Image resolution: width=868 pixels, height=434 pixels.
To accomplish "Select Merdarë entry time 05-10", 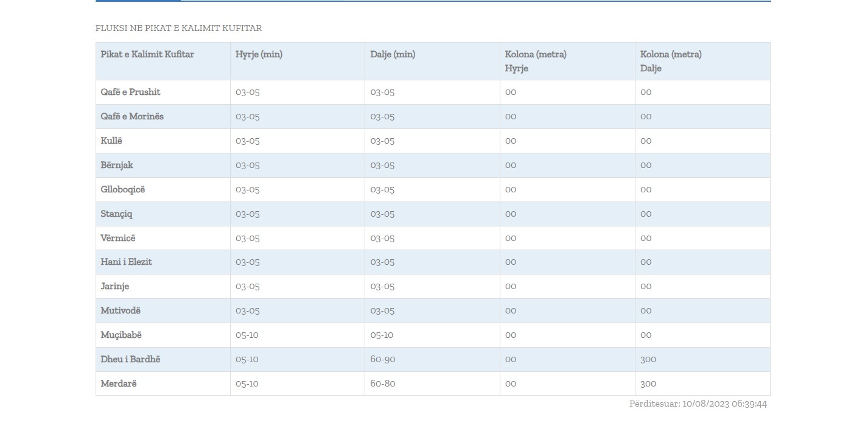I will coord(247,383).
